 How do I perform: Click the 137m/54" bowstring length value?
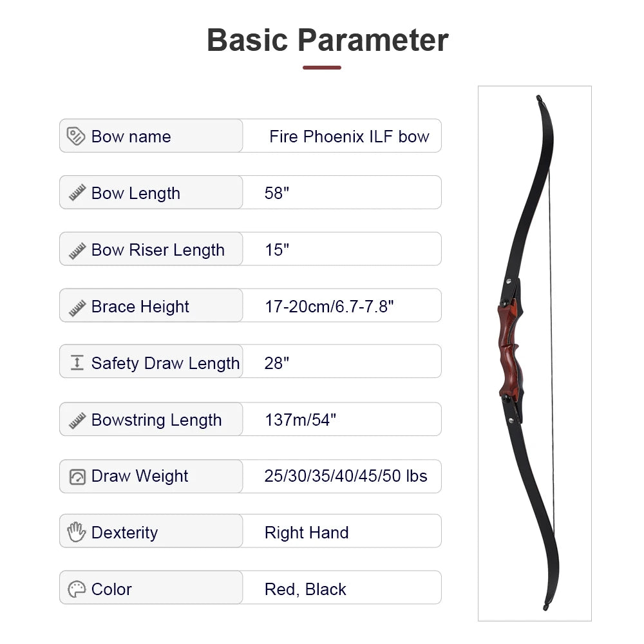click(x=300, y=420)
